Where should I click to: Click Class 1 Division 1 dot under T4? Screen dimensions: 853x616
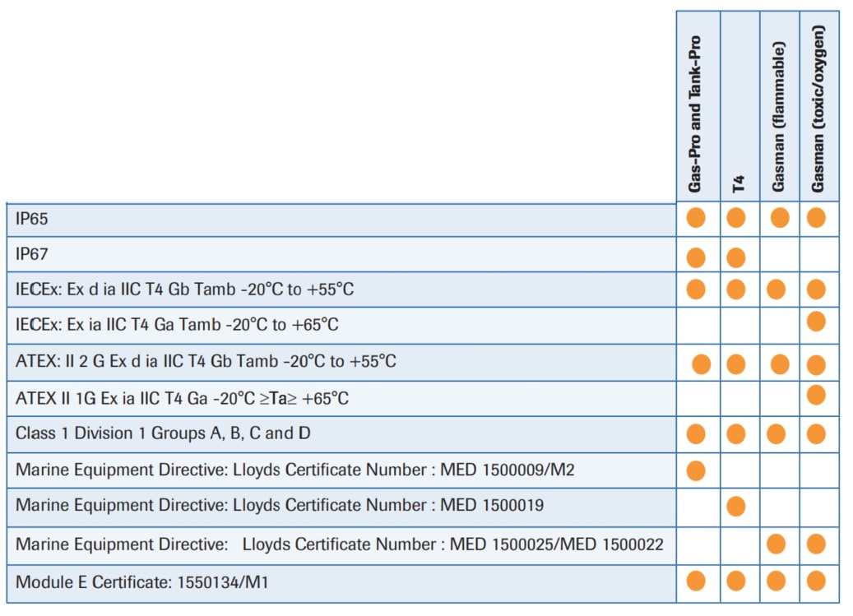click(x=736, y=434)
